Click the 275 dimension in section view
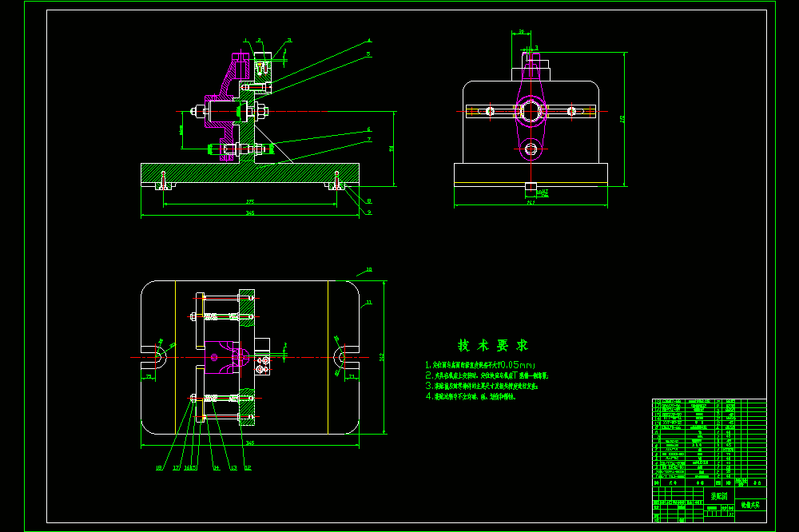 click(249, 202)
